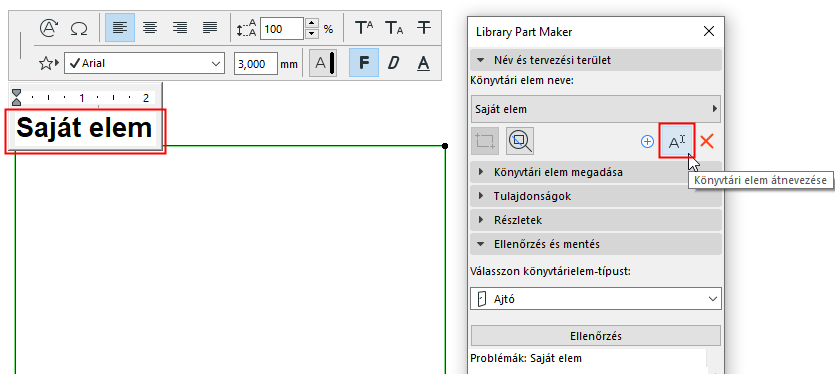
Task: Zoom to the design area icon
Action: point(520,141)
